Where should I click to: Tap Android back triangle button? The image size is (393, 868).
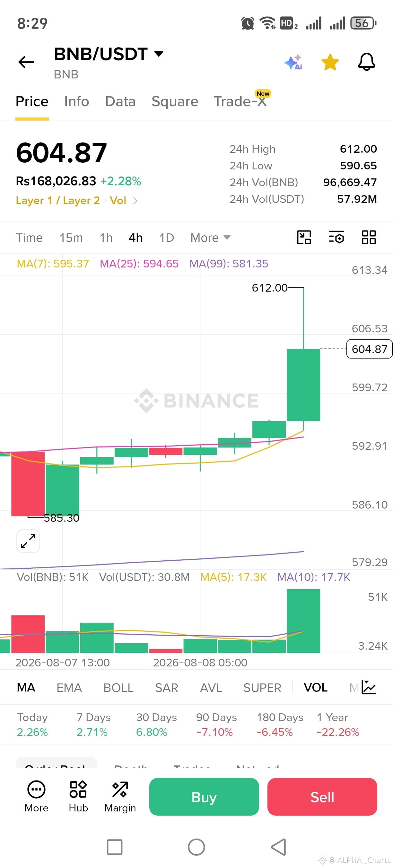click(x=279, y=847)
